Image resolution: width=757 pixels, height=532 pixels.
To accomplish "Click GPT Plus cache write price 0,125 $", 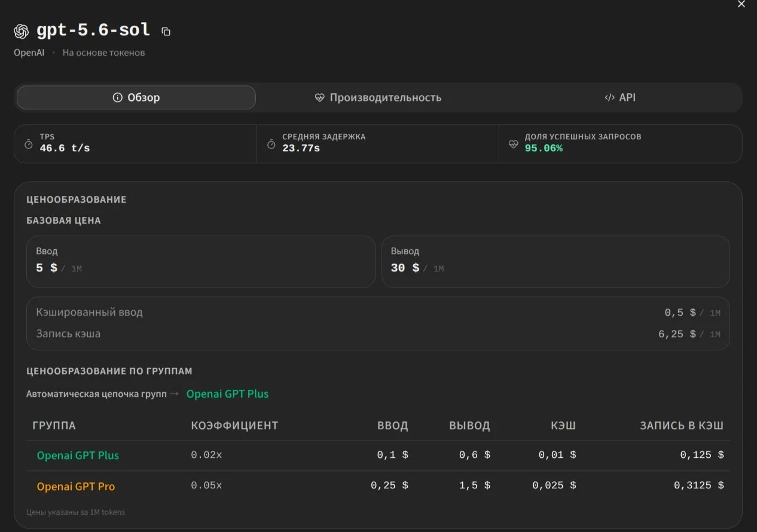I will tap(702, 455).
